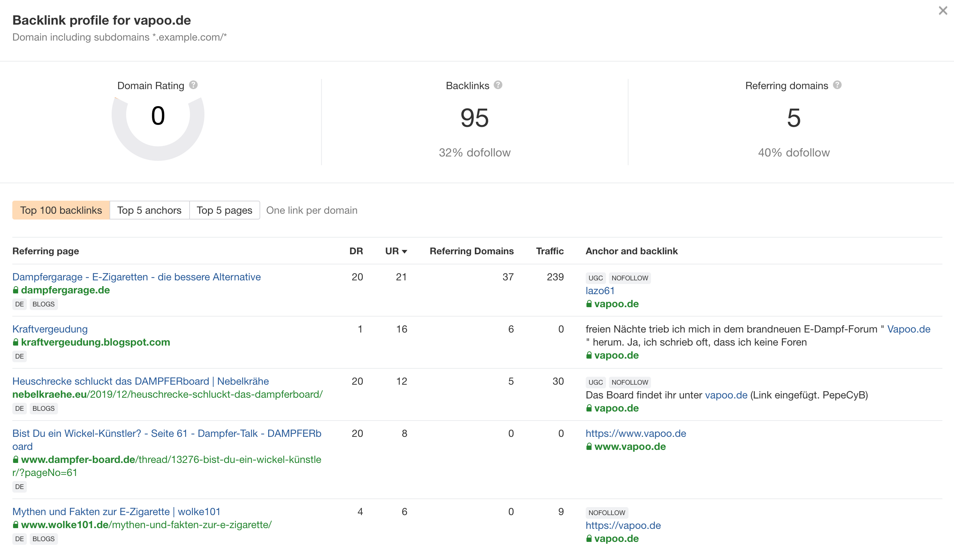Image resolution: width=954 pixels, height=560 pixels.
Task: Toggle One link per domain filter
Action: point(312,210)
